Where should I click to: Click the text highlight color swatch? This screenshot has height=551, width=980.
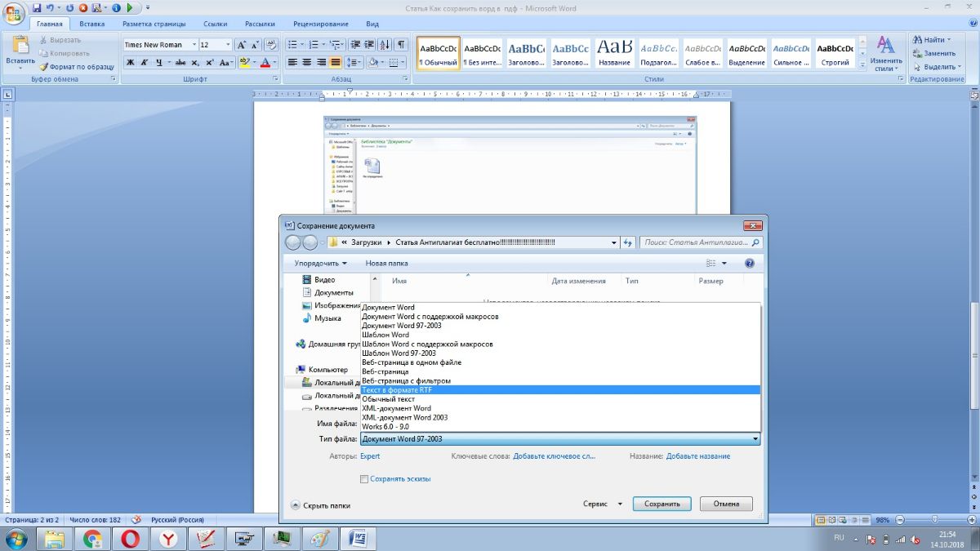point(244,63)
